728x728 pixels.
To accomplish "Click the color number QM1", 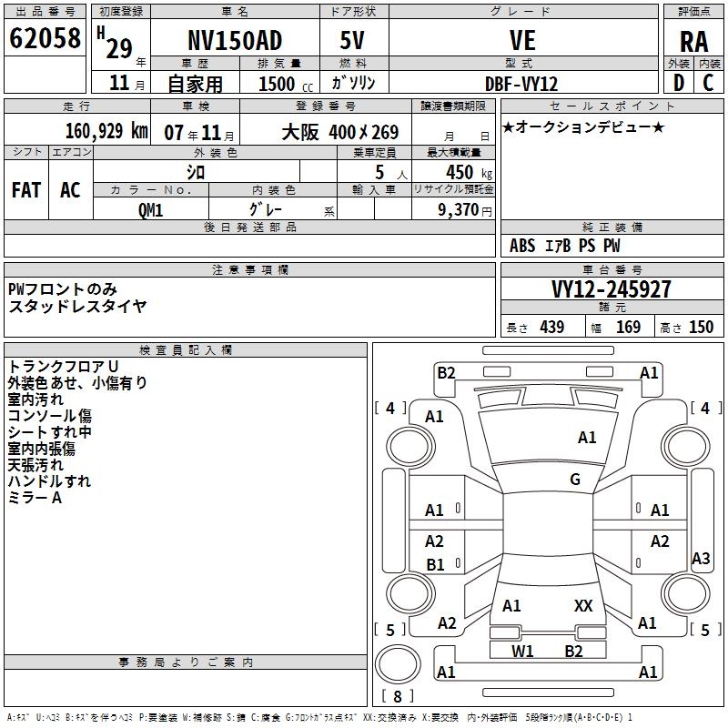I will [150, 210].
